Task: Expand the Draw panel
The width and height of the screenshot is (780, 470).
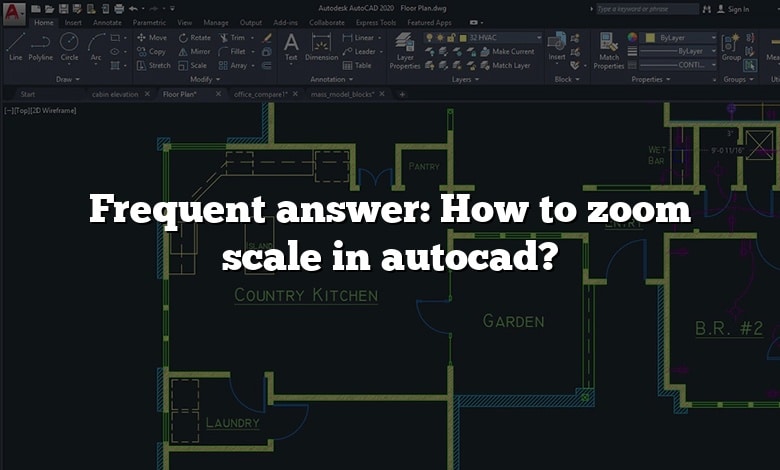Action: pyautogui.click(x=68, y=79)
